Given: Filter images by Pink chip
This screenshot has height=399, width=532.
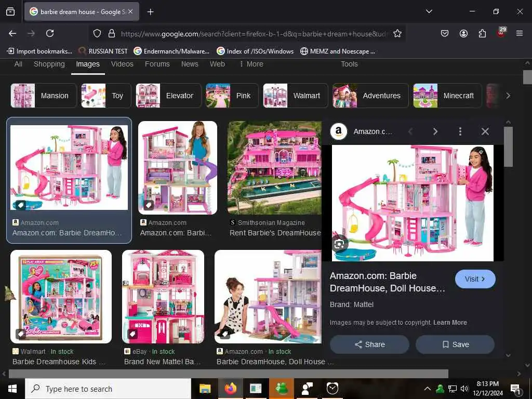Looking at the screenshot, I should point(232,96).
